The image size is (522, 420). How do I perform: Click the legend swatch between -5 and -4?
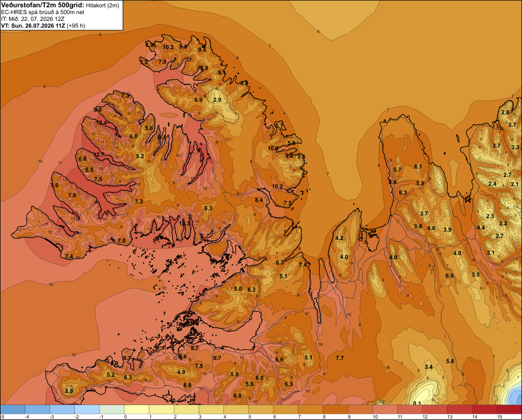13,409
